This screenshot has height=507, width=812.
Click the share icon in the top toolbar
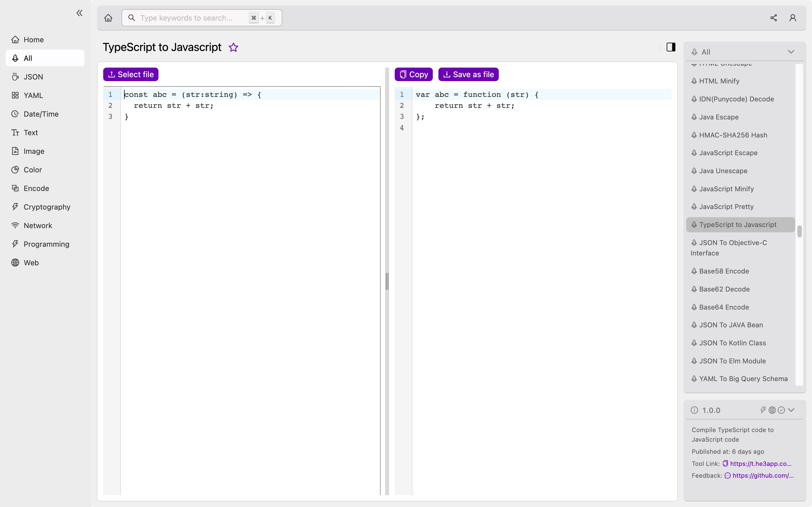[x=773, y=17]
